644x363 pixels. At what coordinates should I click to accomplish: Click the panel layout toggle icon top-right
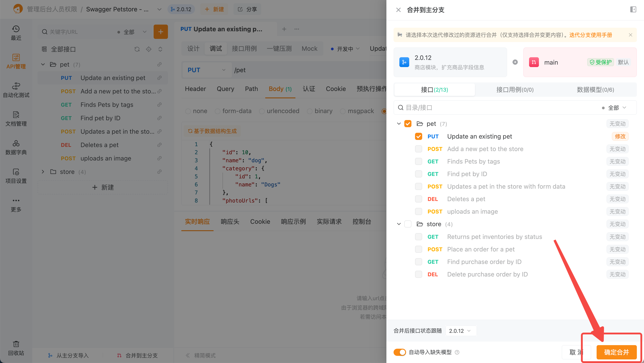633,9
